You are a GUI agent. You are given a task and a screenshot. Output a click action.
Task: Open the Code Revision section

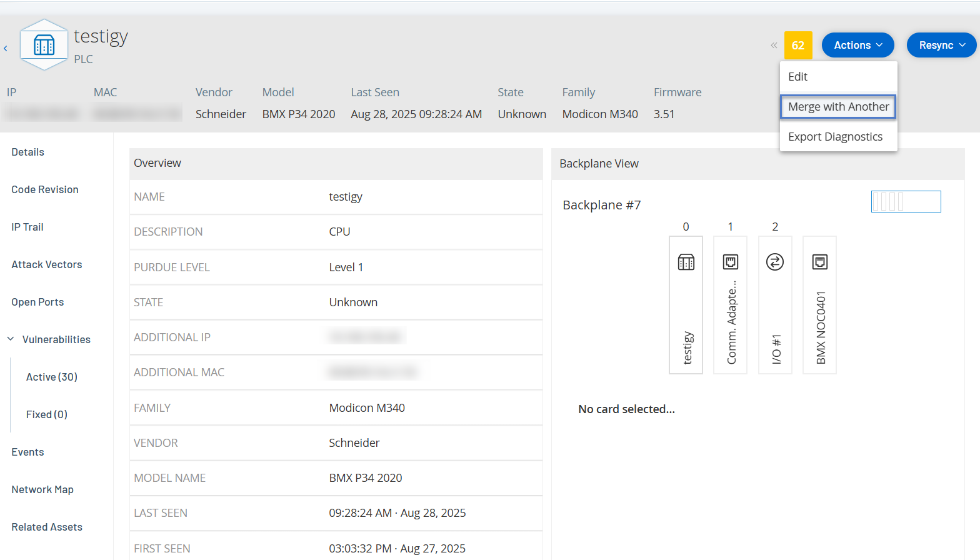45,189
